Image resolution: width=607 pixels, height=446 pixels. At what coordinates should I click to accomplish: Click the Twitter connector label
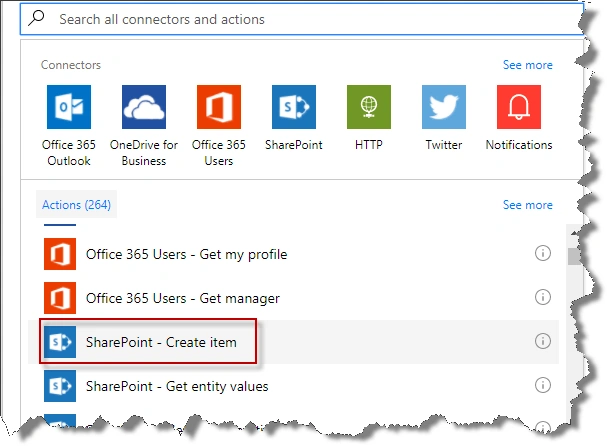click(444, 145)
